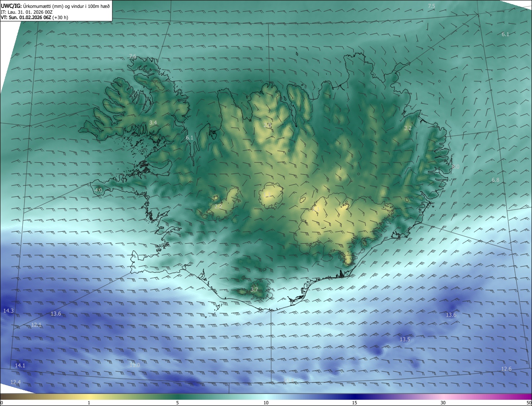
Task: Click the 7.5 precipitation value
Action: point(431,6)
